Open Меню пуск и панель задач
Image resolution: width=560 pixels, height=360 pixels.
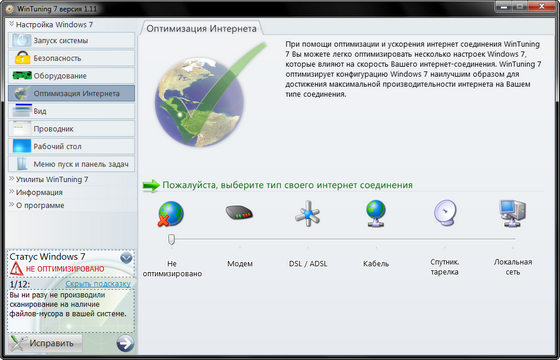[71, 164]
